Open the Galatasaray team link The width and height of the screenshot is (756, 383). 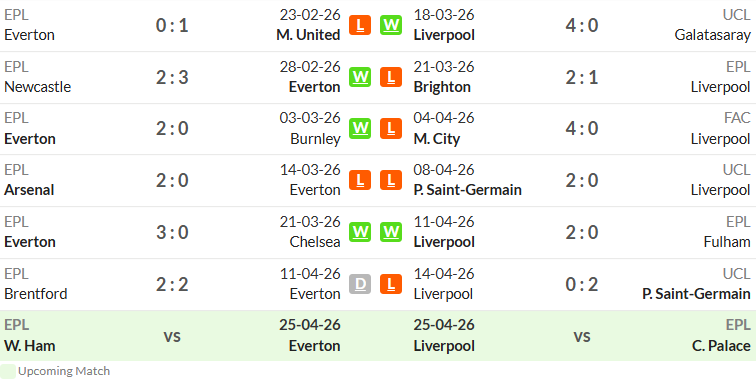(x=713, y=35)
